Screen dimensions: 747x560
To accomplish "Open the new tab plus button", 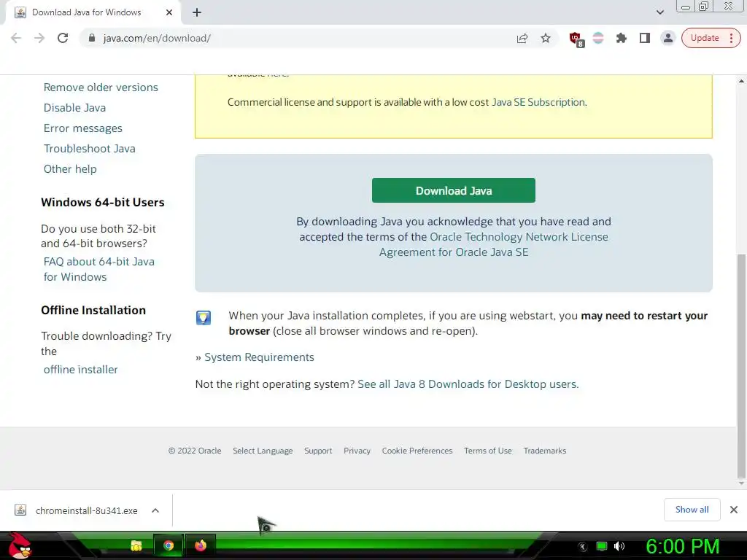I will click(197, 12).
